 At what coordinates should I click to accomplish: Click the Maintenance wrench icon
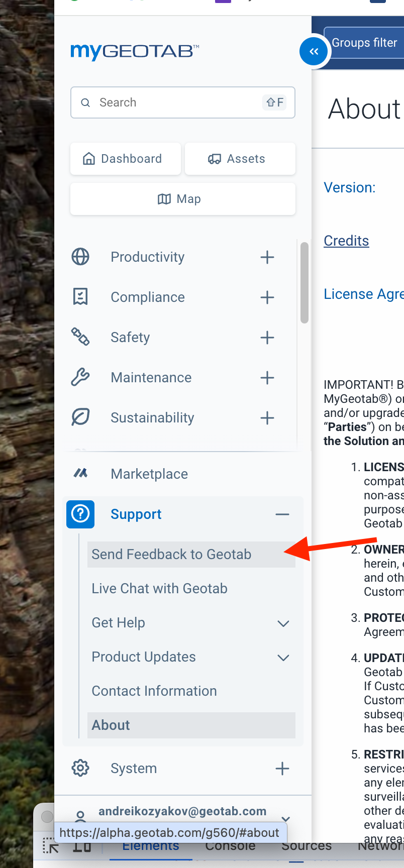(80, 377)
